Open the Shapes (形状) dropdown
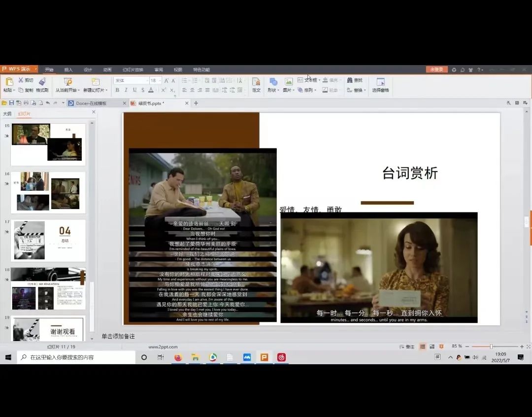 [273, 85]
